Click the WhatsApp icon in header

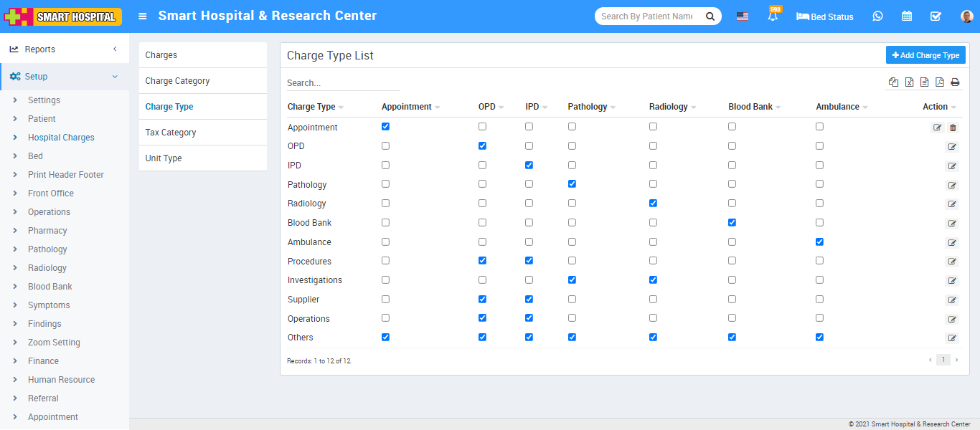(877, 16)
